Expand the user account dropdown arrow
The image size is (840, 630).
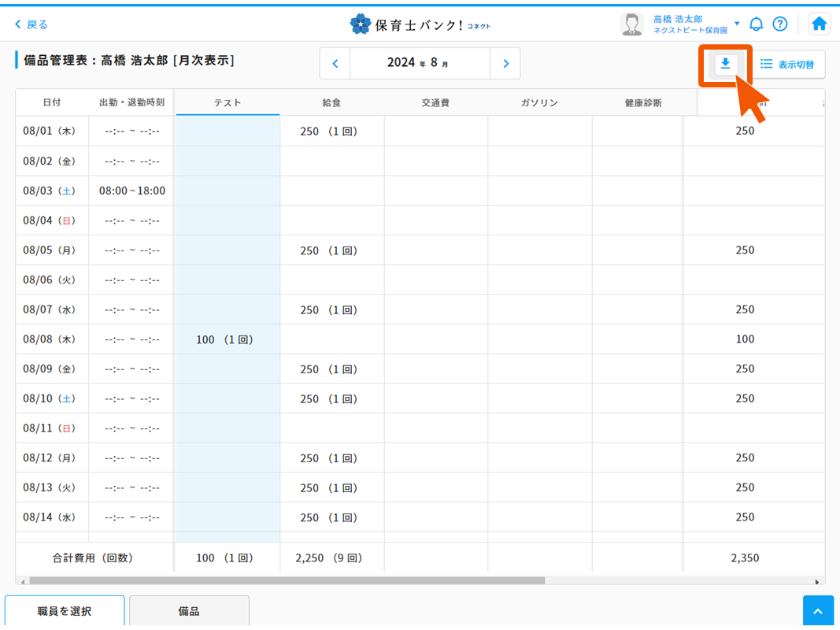tap(737, 24)
